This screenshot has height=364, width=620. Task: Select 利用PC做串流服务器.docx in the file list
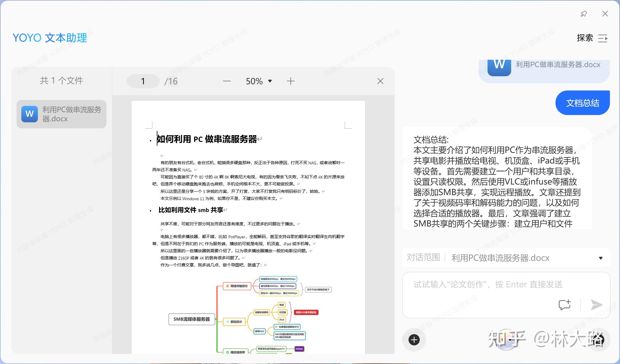pos(62,114)
